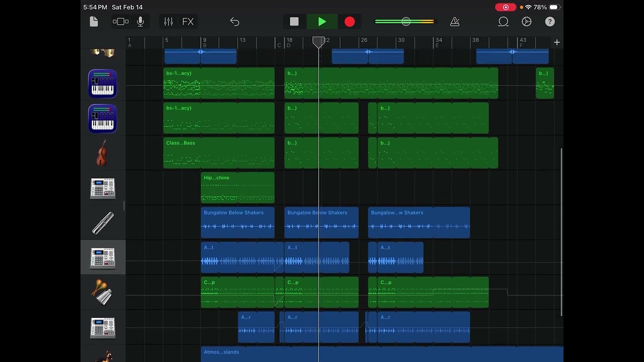
Task: Start recording with red Record button
Action: (350, 22)
